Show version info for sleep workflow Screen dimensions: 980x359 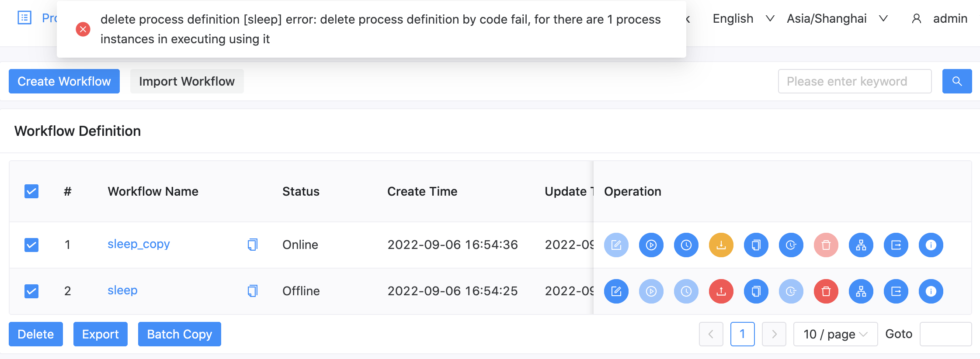pyautogui.click(x=931, y=291)
